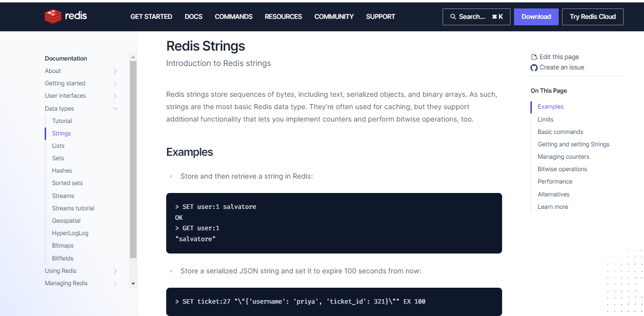The width and height of the screenshot is (644, 316).
Task: Jump to Managing counters section
Action: click(x=564, y=157)
